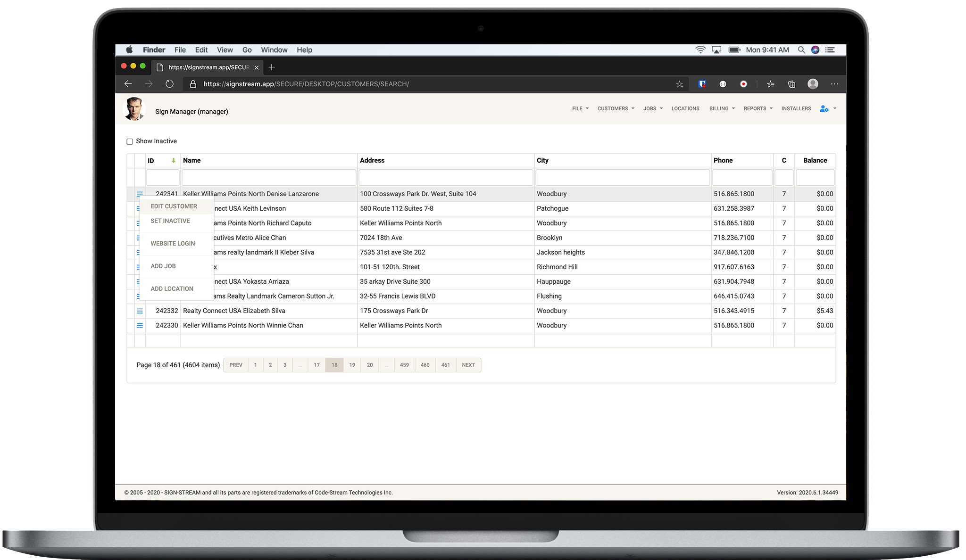
Task: Expand the CUSTOMERS dropdown menu
Action: [x=616, y=109]
